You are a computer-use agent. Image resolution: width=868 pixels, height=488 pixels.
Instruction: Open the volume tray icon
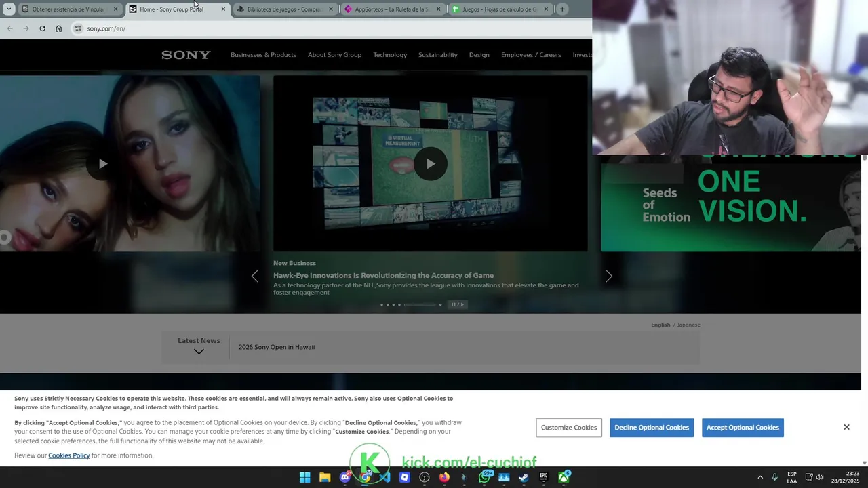[819, 477]
